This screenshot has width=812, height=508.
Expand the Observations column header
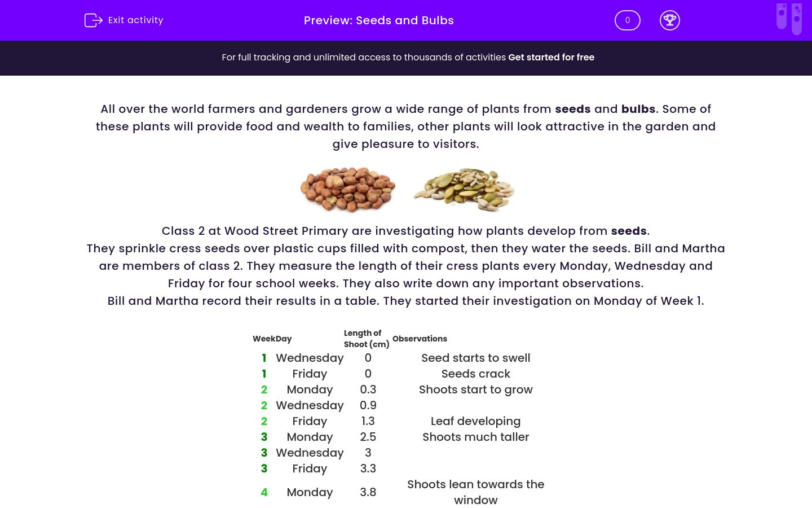420,339
